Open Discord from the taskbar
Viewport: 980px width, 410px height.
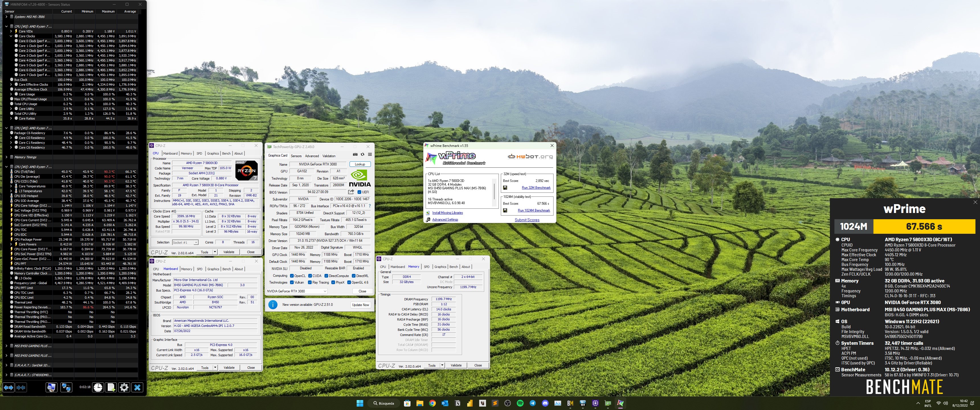pyautogui.click(x=545, y=403)
